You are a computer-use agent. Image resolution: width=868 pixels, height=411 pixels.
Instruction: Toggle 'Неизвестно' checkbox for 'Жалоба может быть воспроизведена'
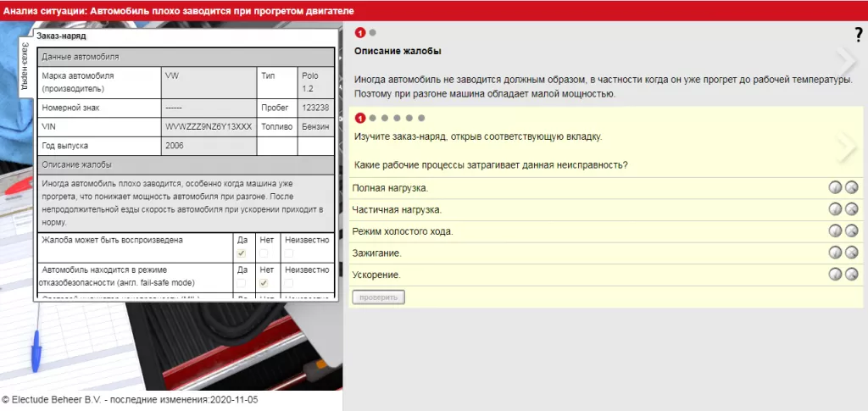[289, 253]
